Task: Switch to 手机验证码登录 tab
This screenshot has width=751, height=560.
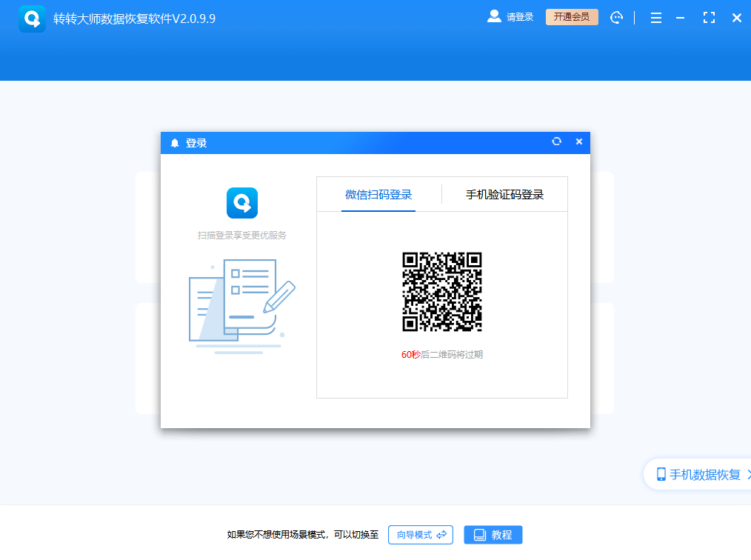Action: click(x=505, y=195)
